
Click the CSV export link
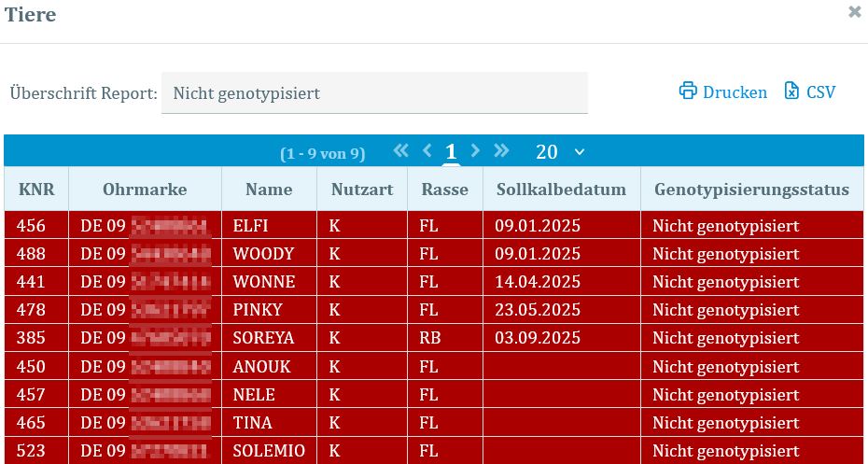pos(820,92)
